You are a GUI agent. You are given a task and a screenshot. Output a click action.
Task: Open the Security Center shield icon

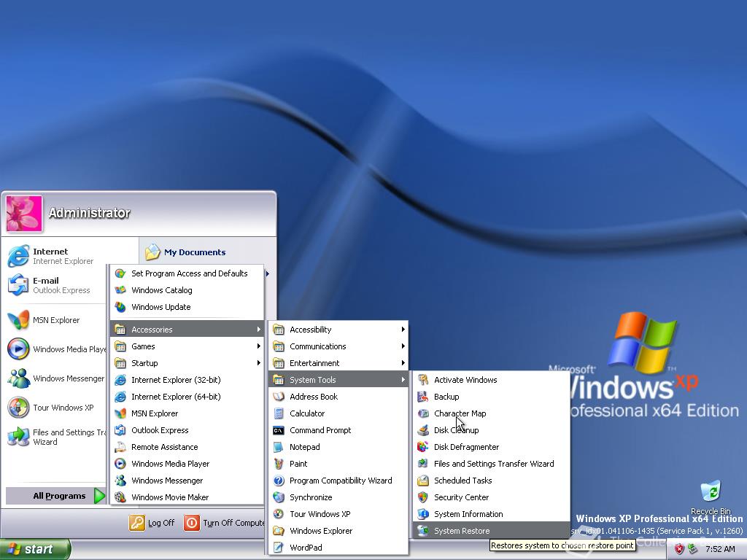point(422,497)
